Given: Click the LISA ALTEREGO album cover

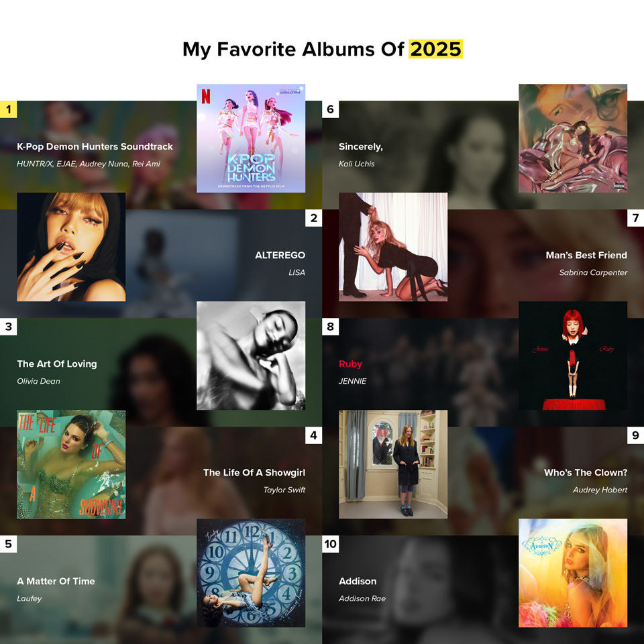Looking at the screenshot, I should coord(71,247).
